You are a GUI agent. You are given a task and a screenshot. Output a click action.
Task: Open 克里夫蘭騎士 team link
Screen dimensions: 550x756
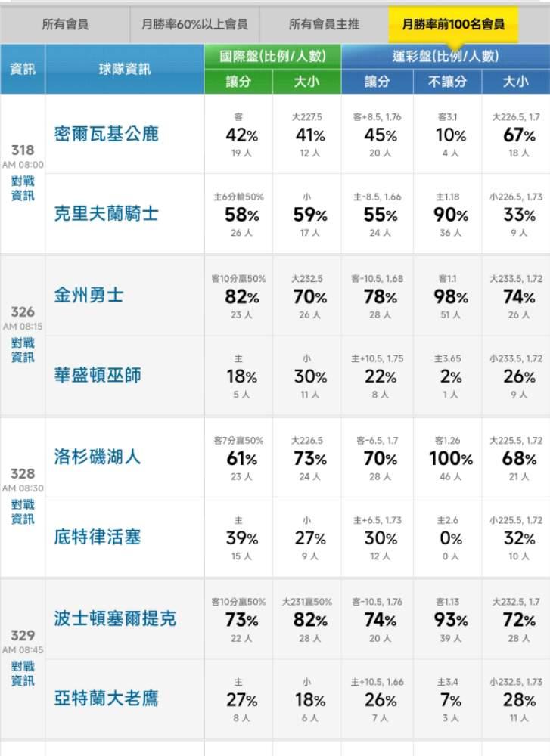[107, 214]
